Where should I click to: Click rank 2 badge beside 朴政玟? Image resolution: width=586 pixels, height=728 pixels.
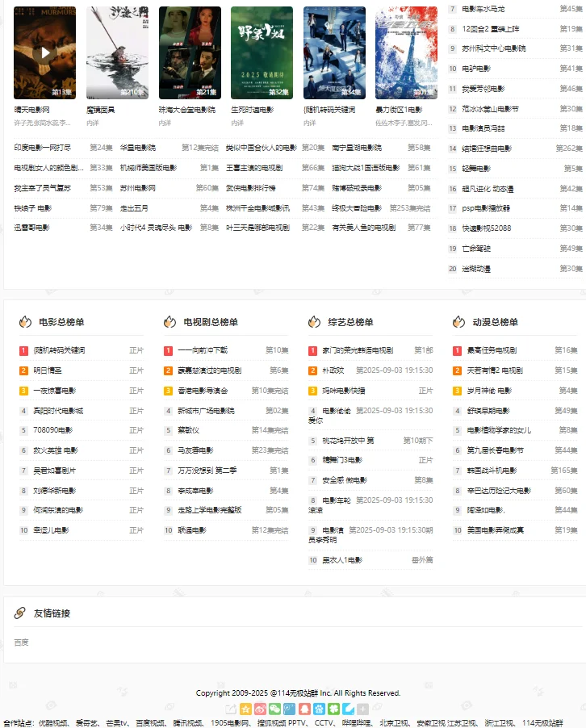click(313, 370)
